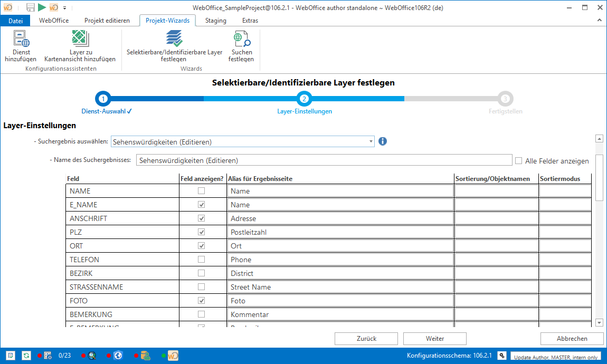
Task: Tick the TELEFON field display checkbox
Action: 201,260
